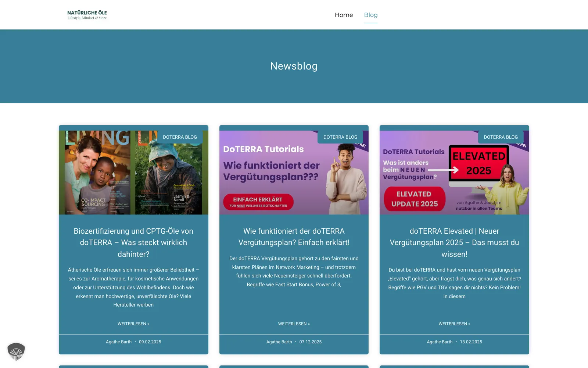The width and height of the screenshot is (588, 368).
Task: Click the DOTERRA BLOG badge on the Vergütungsplan Einfach erklärt card
Action: coord(340,137)
